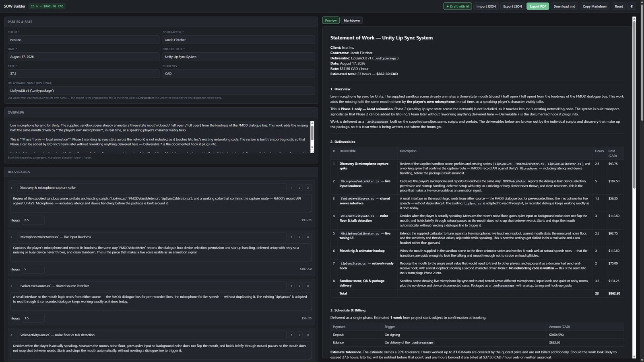Click the Rate field 37.5
Image resolution: width=644 pixels, height=362 pixels.
pyautogui.click(x=83, y=74)
